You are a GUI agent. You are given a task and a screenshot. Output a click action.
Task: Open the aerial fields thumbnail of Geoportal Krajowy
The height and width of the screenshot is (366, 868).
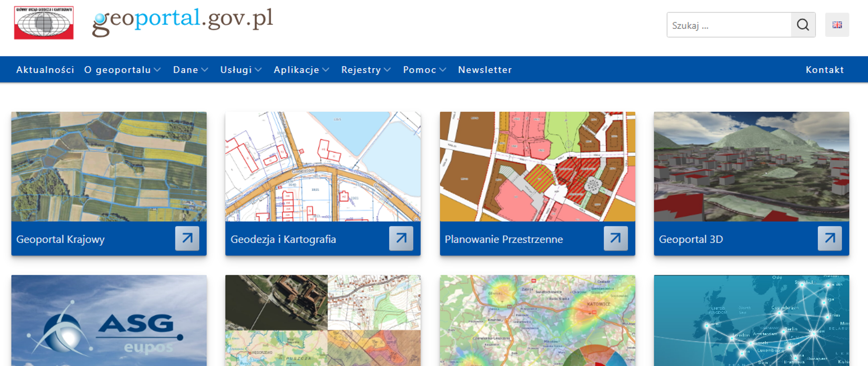[x=109, y=167]
